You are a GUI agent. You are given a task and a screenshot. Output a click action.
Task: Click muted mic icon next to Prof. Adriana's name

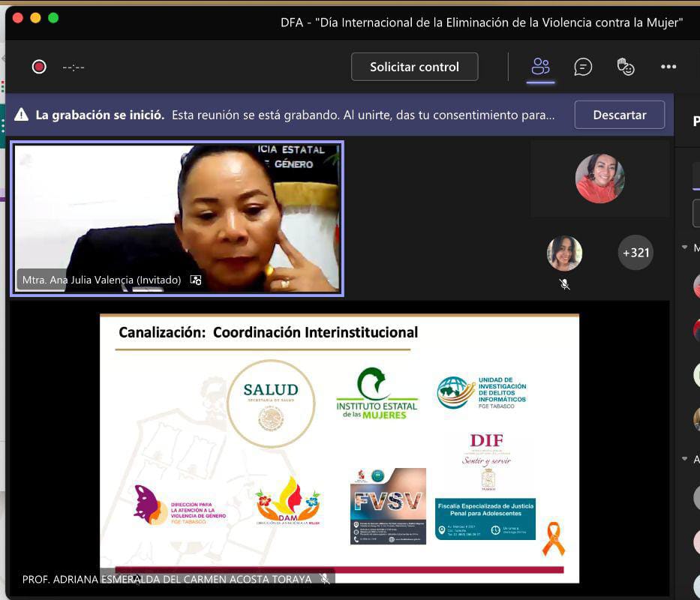coord(325,579)
